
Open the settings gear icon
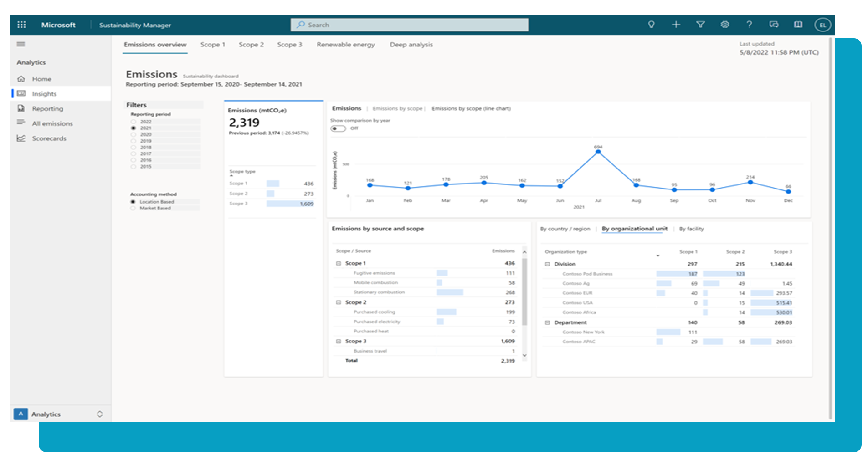coord(725,25)
